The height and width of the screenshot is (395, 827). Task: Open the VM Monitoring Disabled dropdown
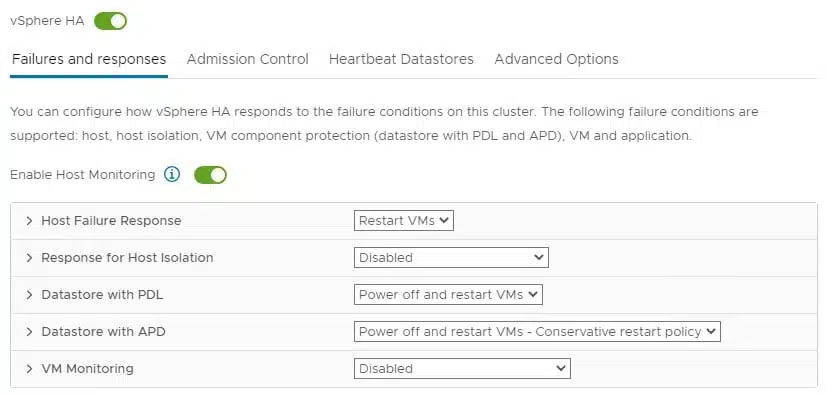(462, 369)
